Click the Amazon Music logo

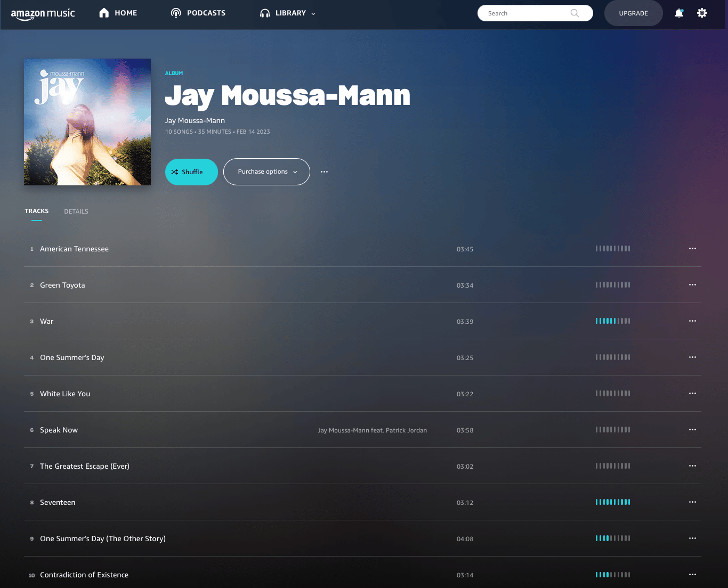click(43, 14)
